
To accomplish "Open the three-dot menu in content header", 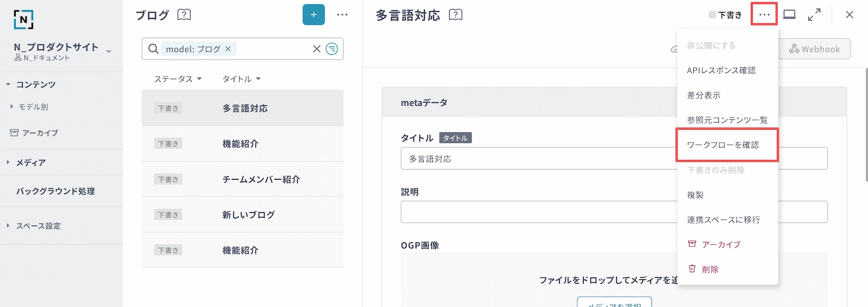I will [x=764, y=15].
